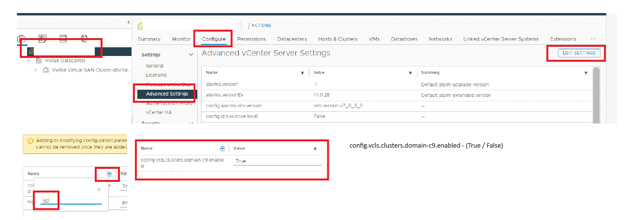This screenshot has width=644, height=220.
Task: Close the filter popup with X
Action: (99, 190)
